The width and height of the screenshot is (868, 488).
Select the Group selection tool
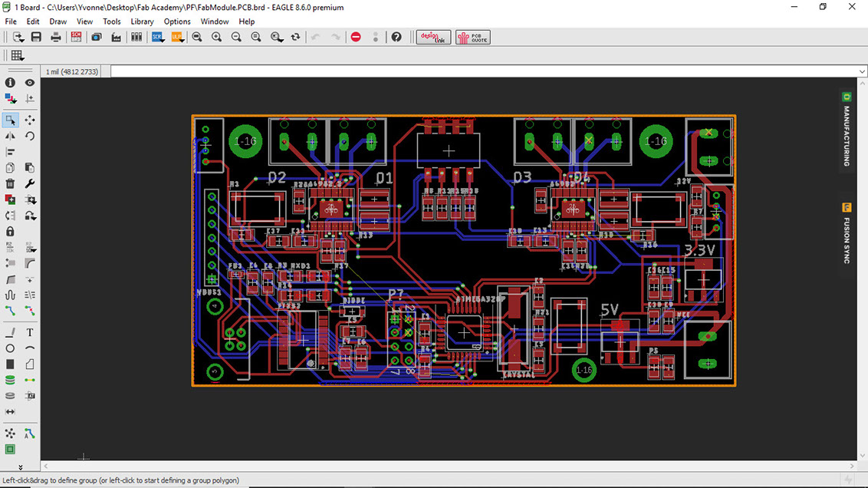coord(10,120)
